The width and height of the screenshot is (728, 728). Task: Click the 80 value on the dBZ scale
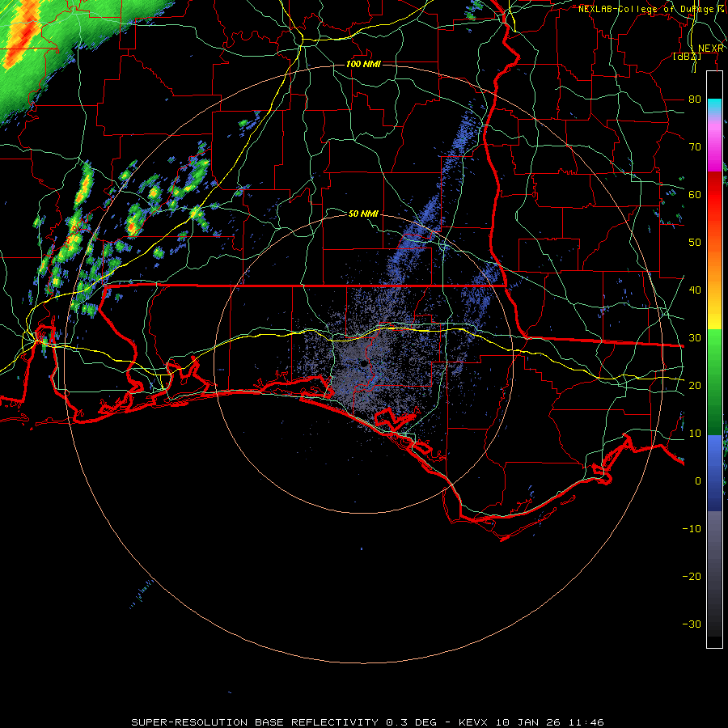pyautogui.click(x=695, y=99)
